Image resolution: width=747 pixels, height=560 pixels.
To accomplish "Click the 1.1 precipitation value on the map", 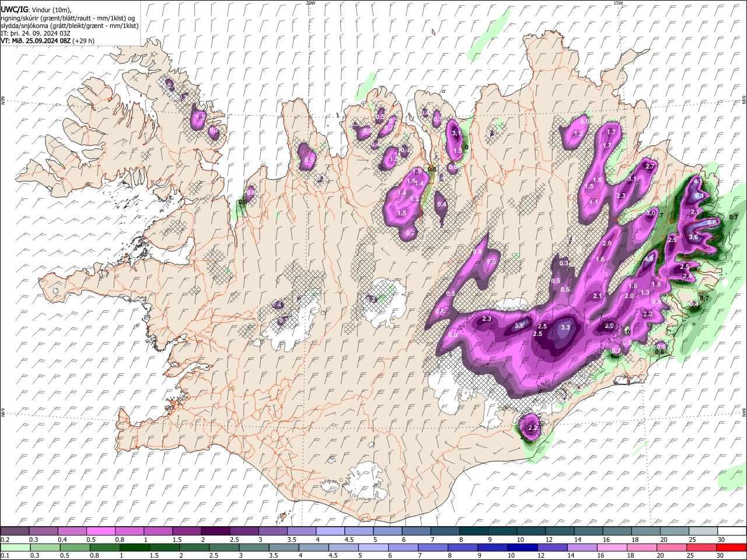I will [594, 202].
